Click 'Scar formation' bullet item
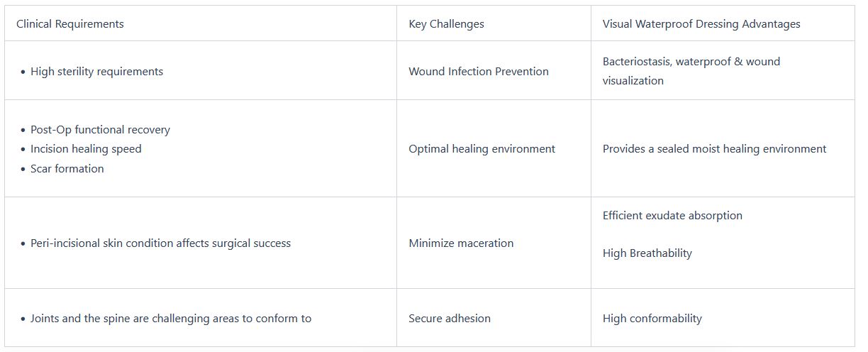 coord(67,169)
